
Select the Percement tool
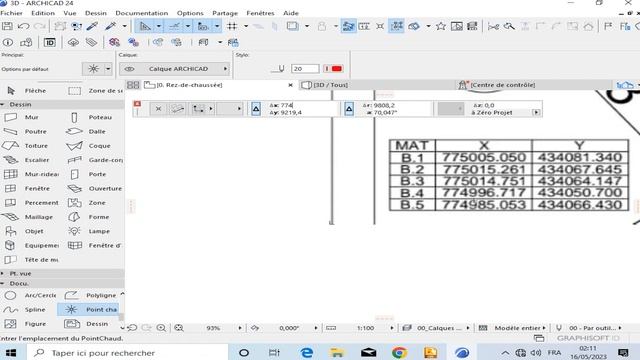31,203
